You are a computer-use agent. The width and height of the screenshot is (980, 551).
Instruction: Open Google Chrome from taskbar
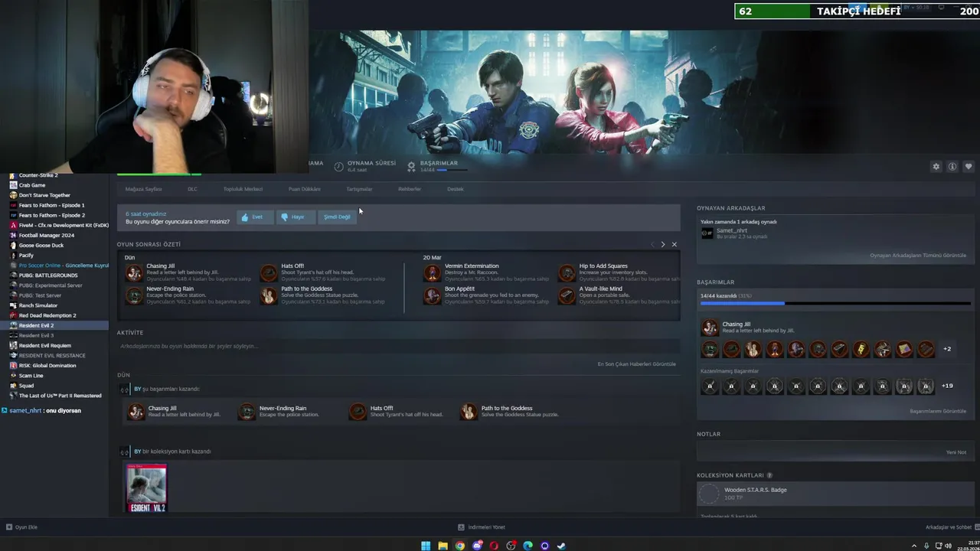tap(459, 546)
